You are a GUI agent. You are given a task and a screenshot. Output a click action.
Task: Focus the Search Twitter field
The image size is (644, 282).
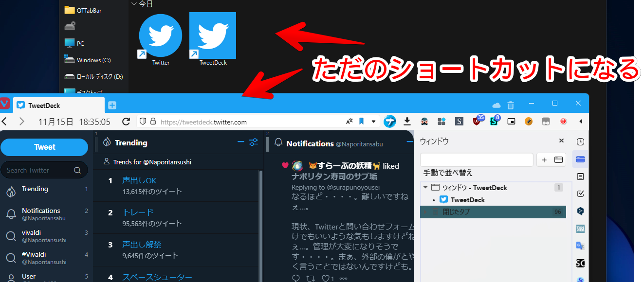[x=44, y=170]
